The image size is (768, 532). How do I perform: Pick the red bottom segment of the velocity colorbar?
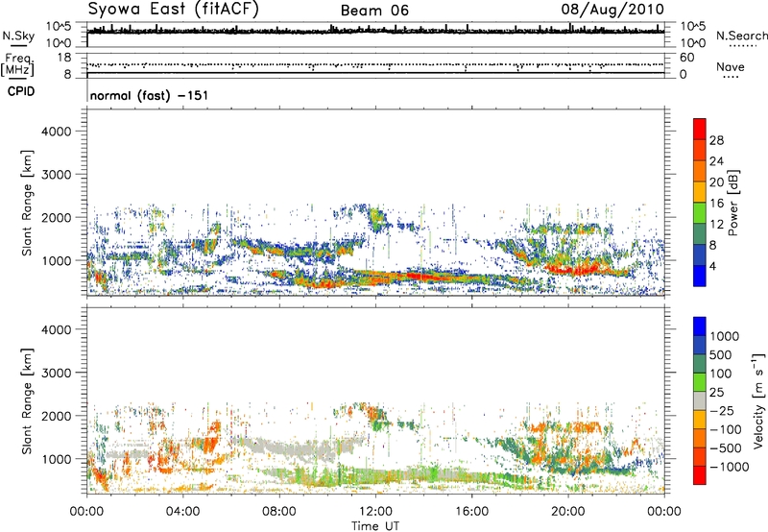tap(700, 475)
